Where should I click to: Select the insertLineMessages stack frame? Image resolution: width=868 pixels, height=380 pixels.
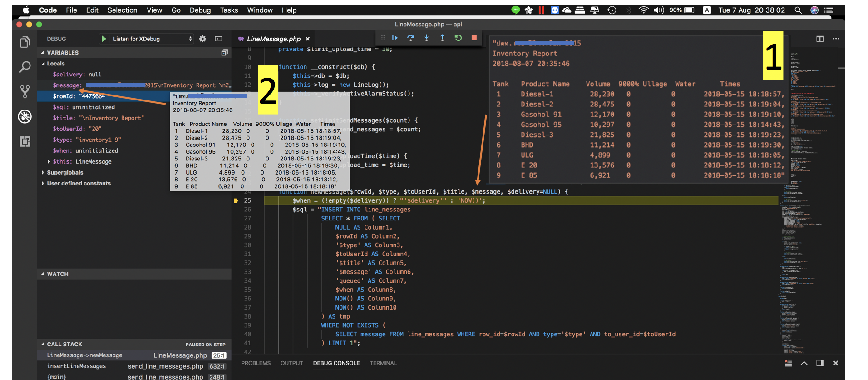(x=134, y=366)
